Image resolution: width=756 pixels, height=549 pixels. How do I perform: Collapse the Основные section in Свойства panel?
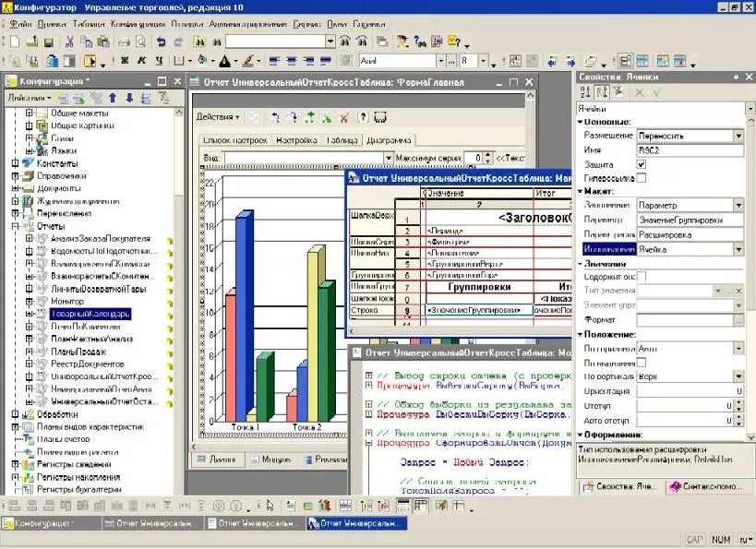click(581, 122)
